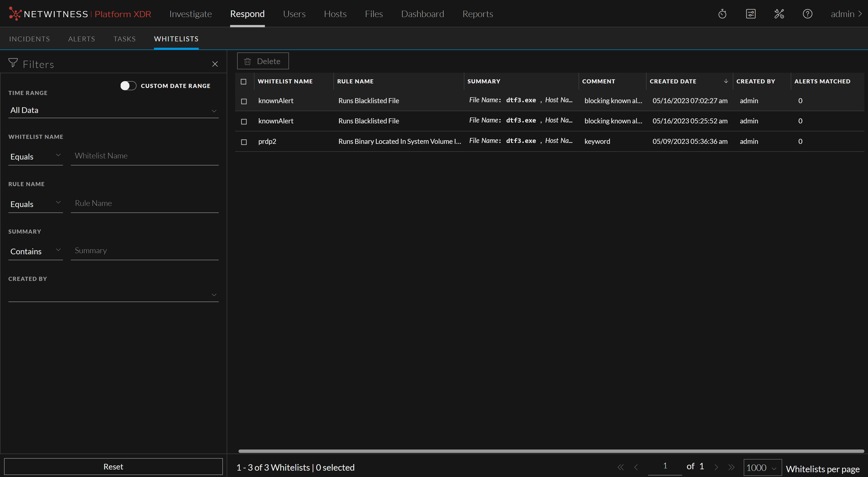Open the Admin tools wrench icon
Viewport: 868px width, 477px height.
click(x=779, y=14)
